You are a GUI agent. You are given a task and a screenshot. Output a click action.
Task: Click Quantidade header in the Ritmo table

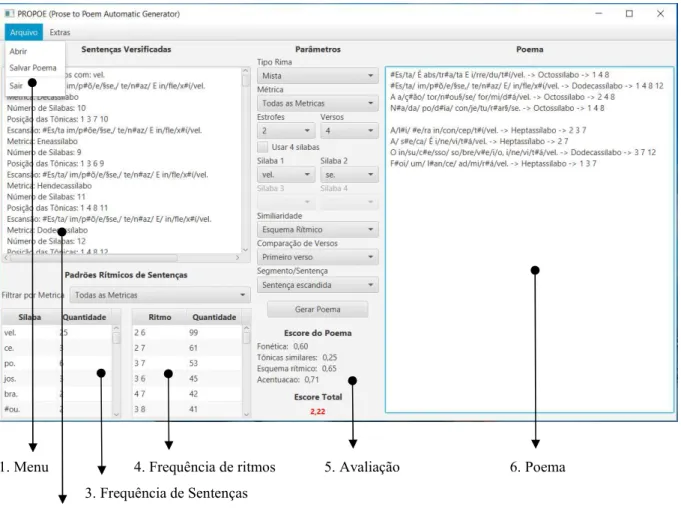pyautogui.click(x=214, y=317)
